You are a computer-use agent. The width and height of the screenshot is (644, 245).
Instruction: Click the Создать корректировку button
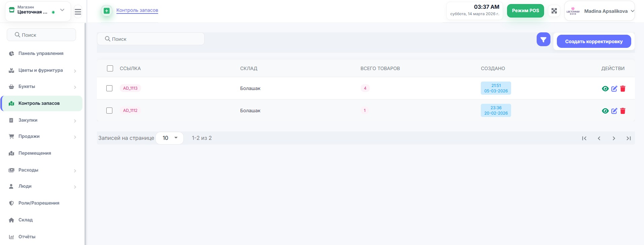tap(594, 41)
